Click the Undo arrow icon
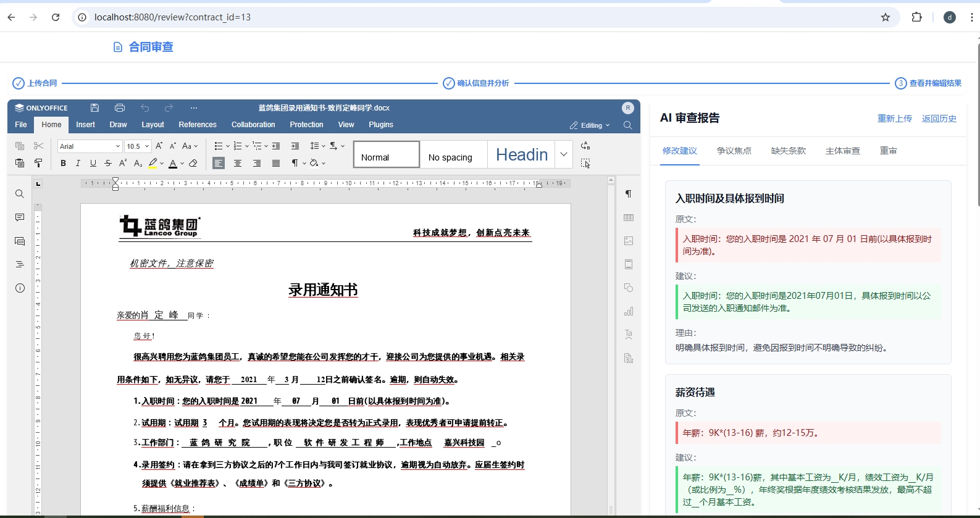The width and height of the screenshot is (980, 518). pos(144,107)
